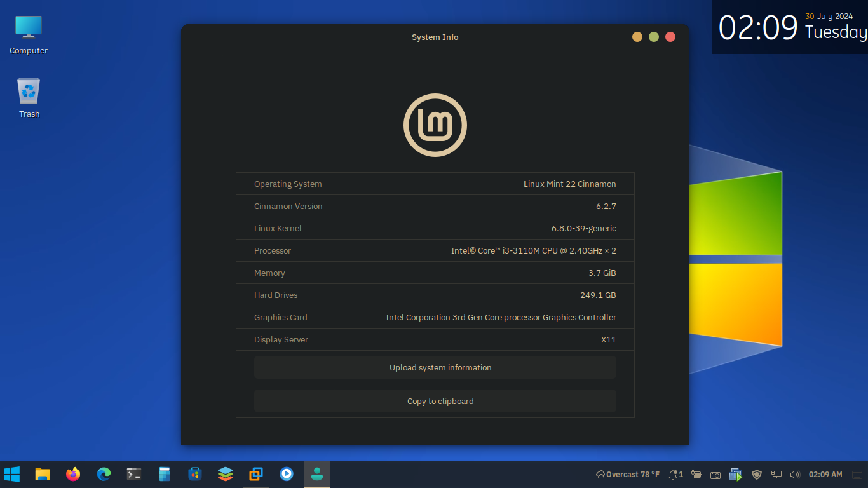Open the terminal from the taskbar

click(x=134, y=474)
